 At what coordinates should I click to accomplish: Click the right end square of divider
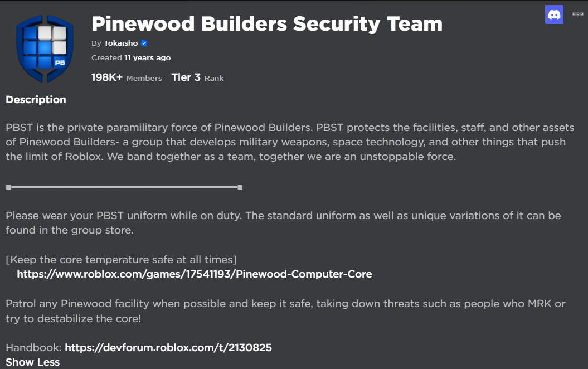coord(240,187)
